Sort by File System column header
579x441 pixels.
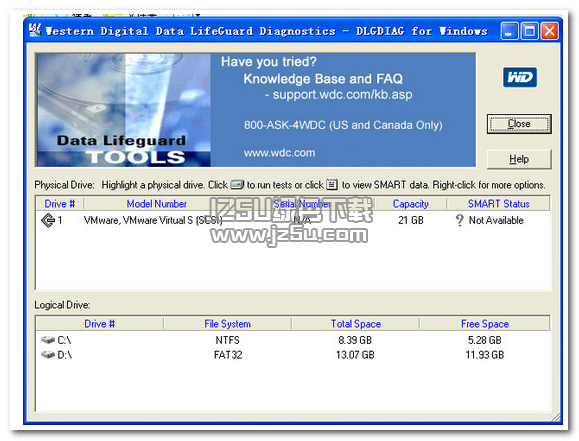tap(227, 324)
